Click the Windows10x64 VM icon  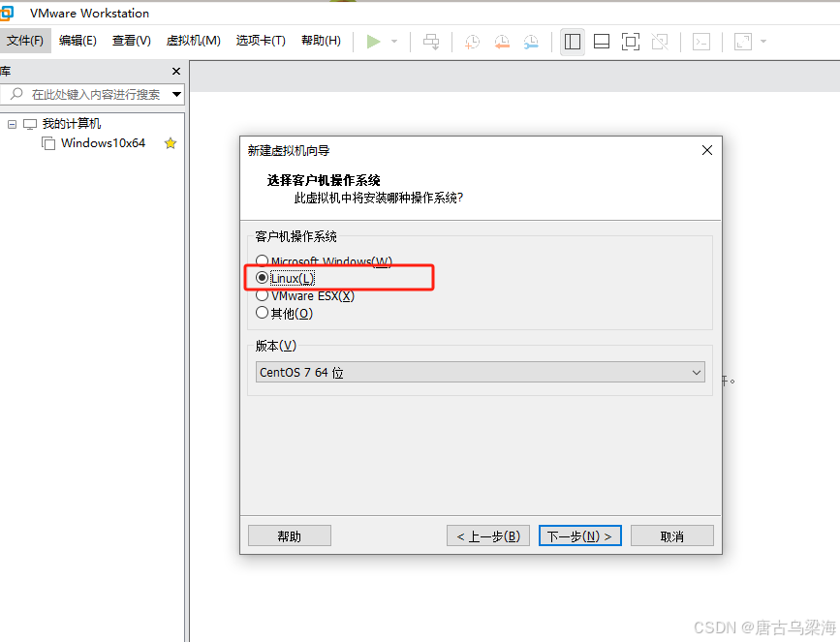pos(48,143)
